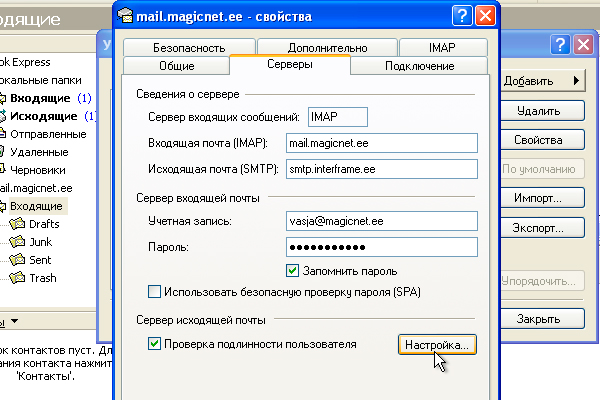Viewport: 600px width, 400px height.
Task: Select the Junk IMAP folder
Action: click(x=41, y=242)
